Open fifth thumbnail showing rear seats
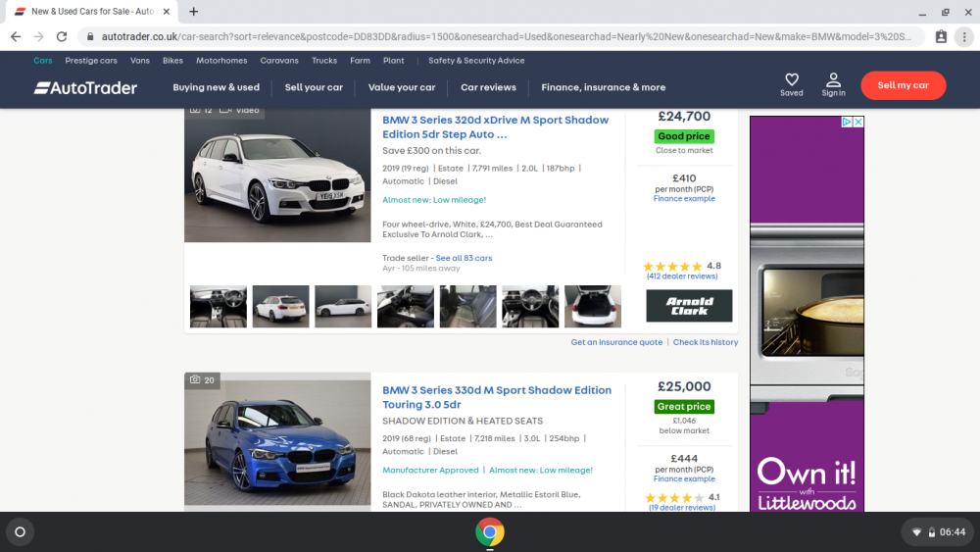 pyautogui.click(x=468, y=306)
